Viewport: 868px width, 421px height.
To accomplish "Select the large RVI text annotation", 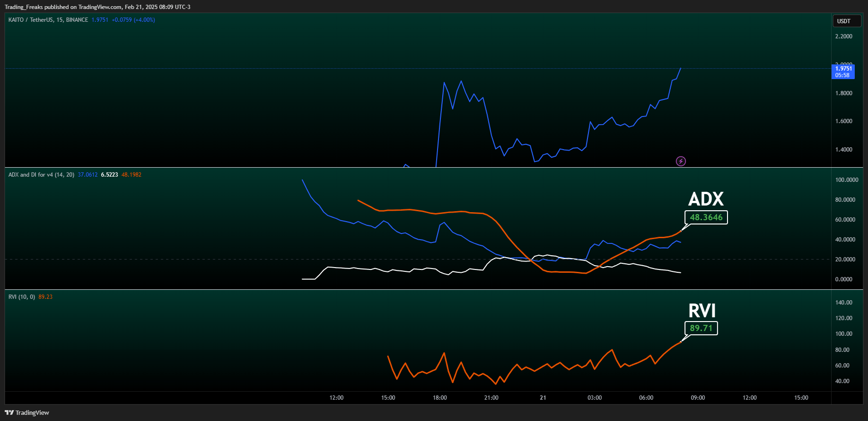I will tap(702, 311).
